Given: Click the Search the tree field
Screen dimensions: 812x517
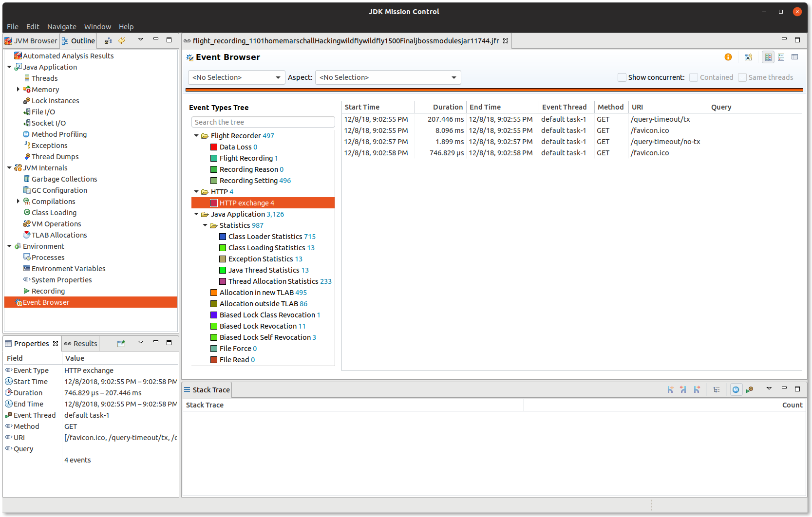Looking at the screenshot, I should (x=263, y=122).
